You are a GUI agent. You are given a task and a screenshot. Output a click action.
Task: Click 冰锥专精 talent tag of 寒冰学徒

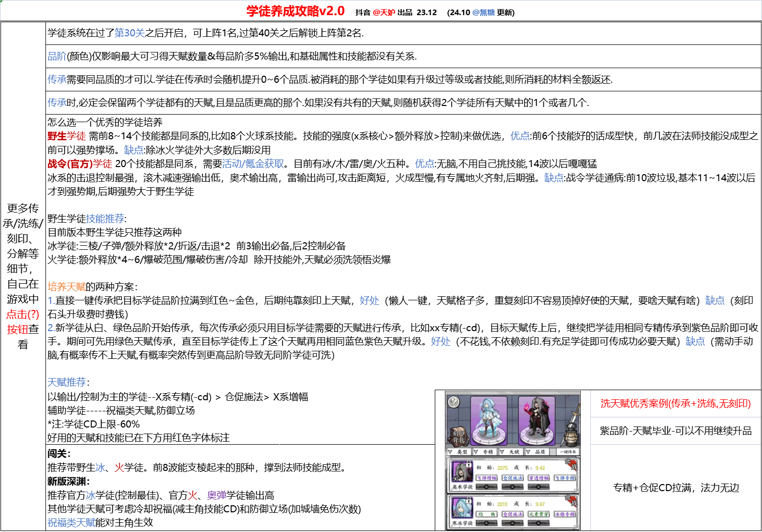pyautogui.click(x=565, y=514)
